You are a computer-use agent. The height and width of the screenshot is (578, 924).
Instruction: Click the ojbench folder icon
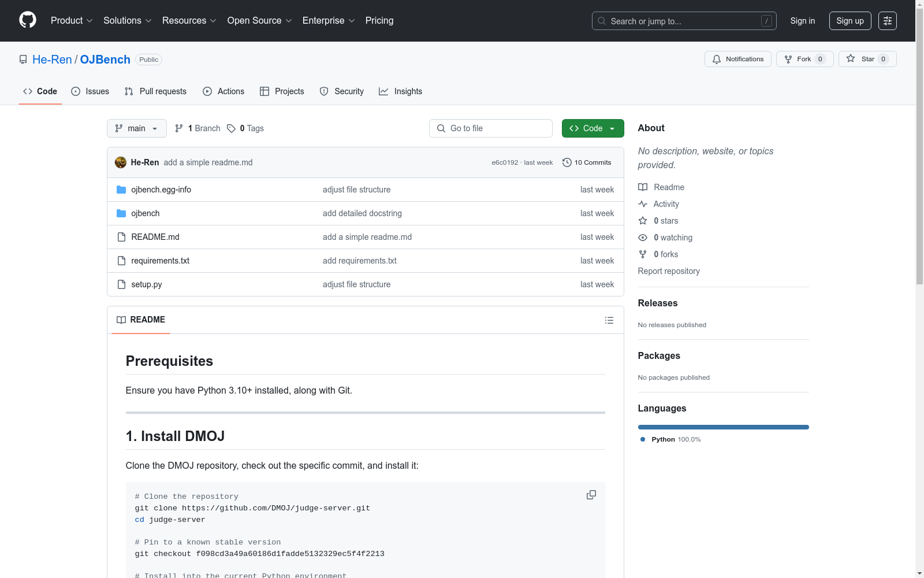click(x=121, y=213)
